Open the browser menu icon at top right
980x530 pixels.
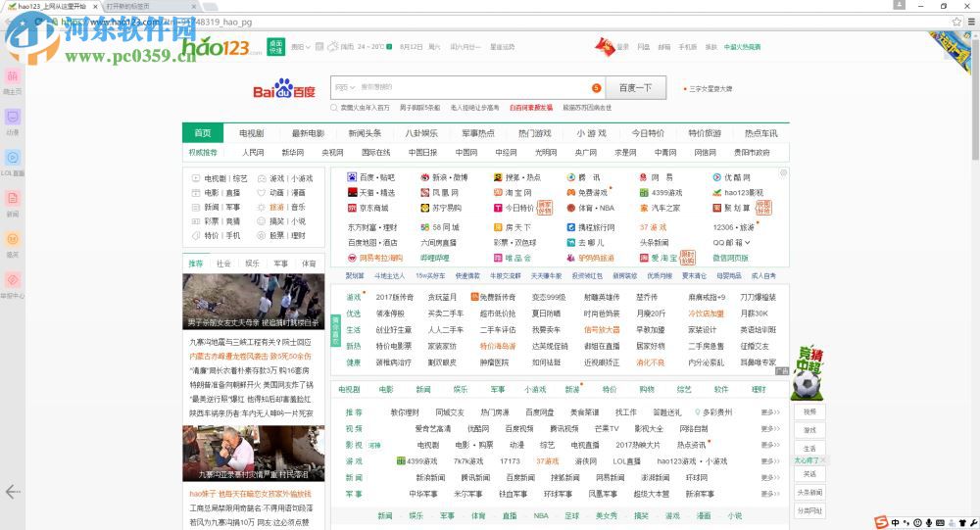pyautogui.click(x=971, y=22)
